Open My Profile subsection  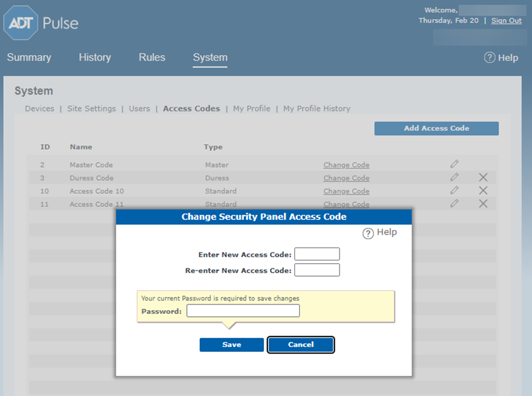[x=252, y=109]
